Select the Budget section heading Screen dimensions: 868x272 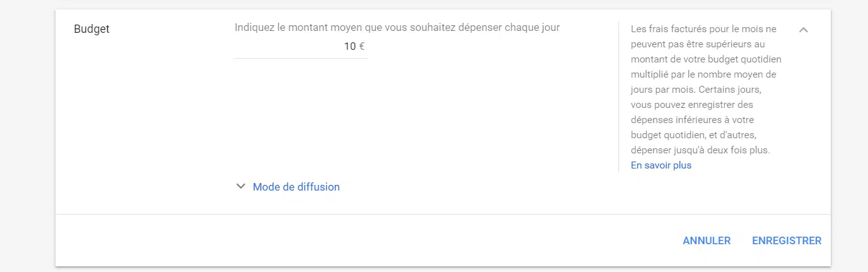91,29
